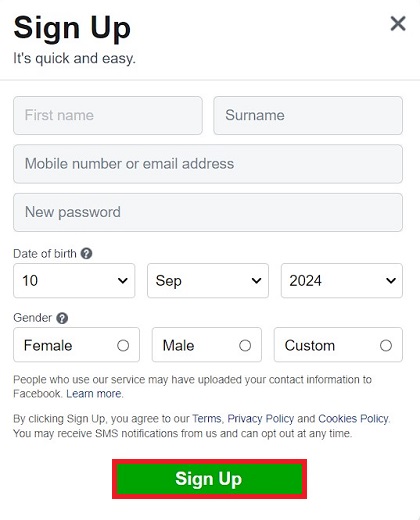Open the Cookies Policy link
The image size is (420, 520).
click(x=353, y=418)
